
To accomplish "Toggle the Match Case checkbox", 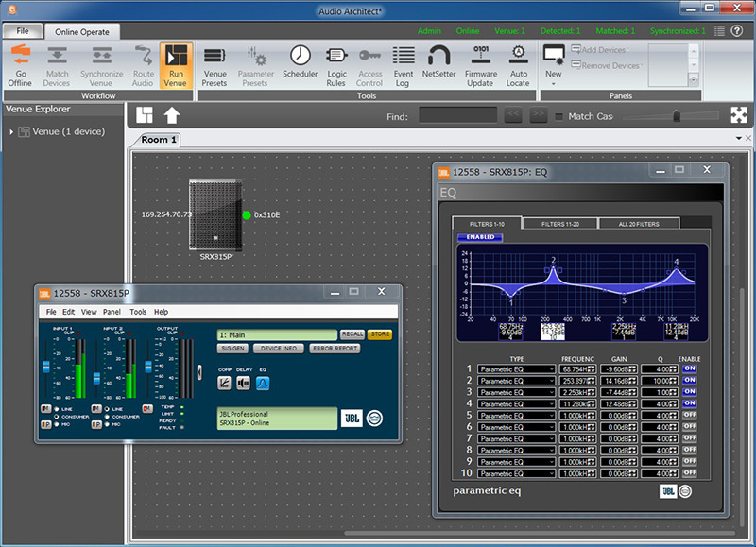I will tap(558, 116).
